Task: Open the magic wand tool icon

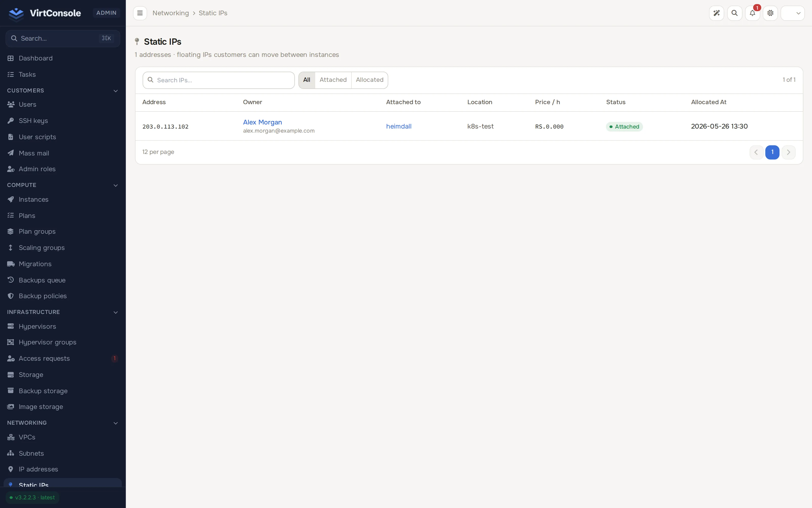Action: click(716, 13)
